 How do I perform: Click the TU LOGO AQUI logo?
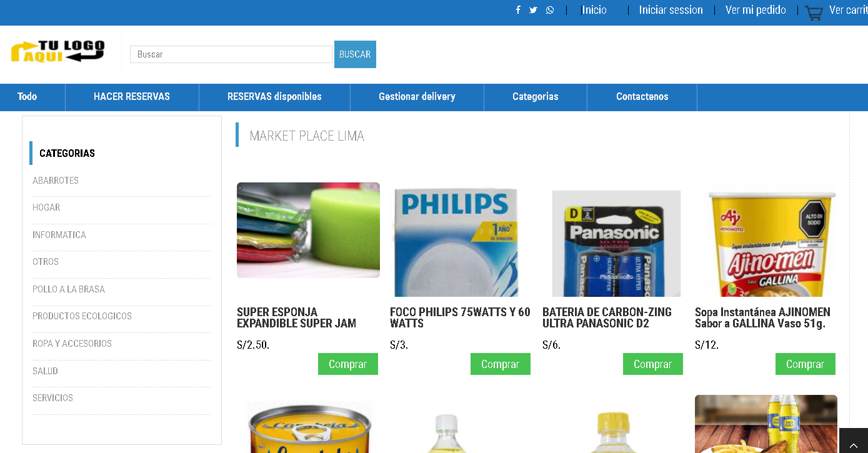coord(57,51)
